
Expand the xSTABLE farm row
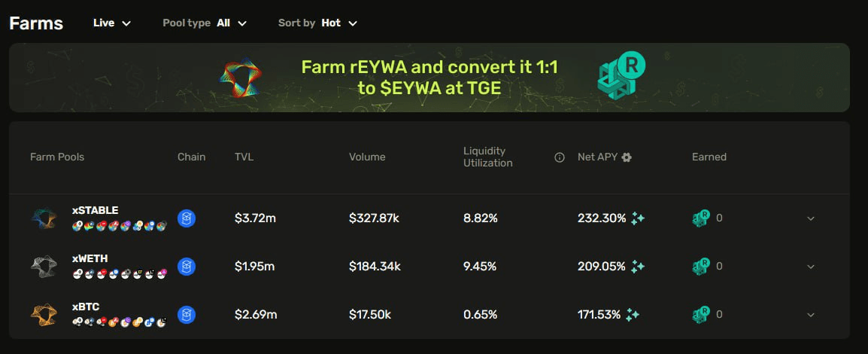click(x=811, y=218)
